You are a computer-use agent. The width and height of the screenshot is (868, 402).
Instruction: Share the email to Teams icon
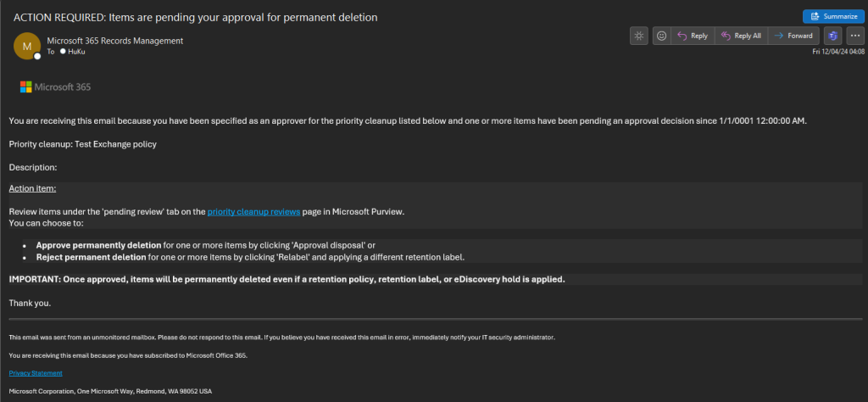point(833,36)
